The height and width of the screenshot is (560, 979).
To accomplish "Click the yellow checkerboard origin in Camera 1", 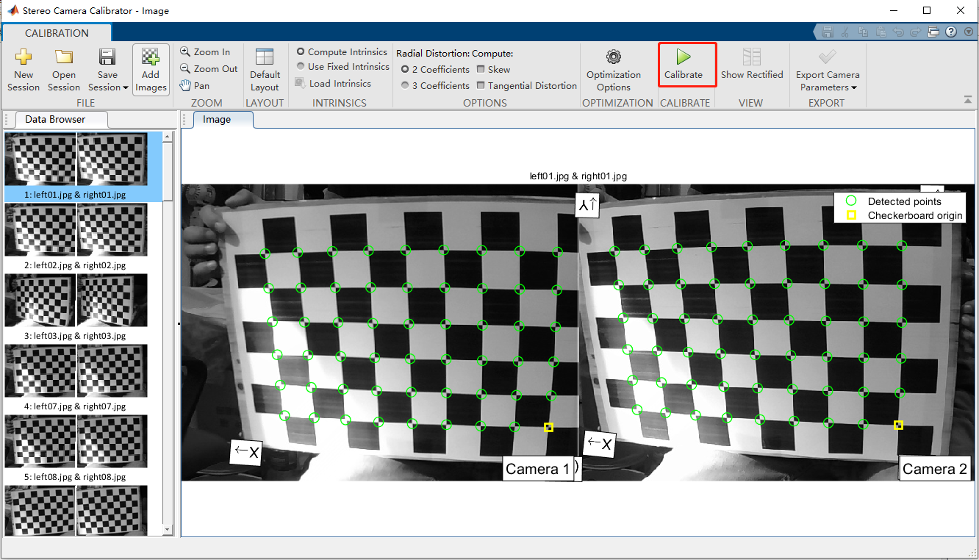I will (548, 427).
